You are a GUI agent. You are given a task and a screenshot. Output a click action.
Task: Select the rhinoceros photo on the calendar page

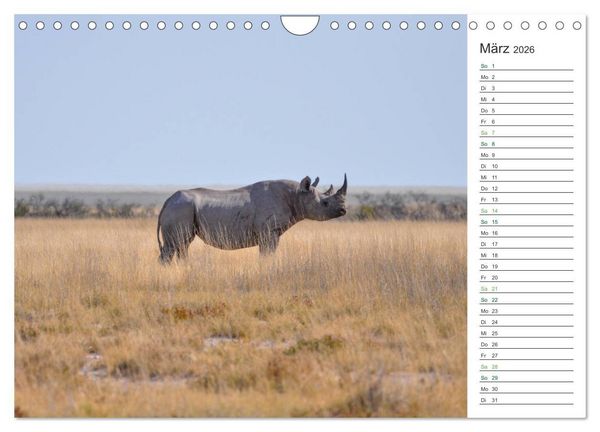(241, 216)
